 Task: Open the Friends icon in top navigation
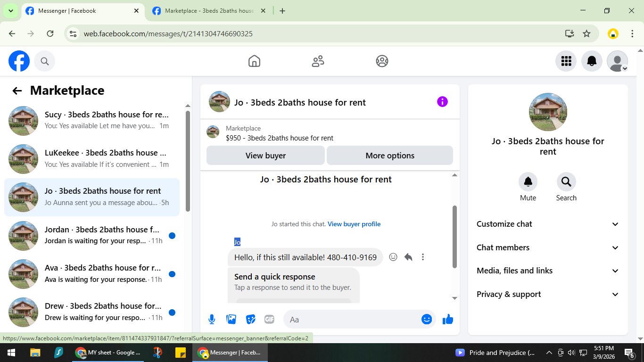[318, 61]
